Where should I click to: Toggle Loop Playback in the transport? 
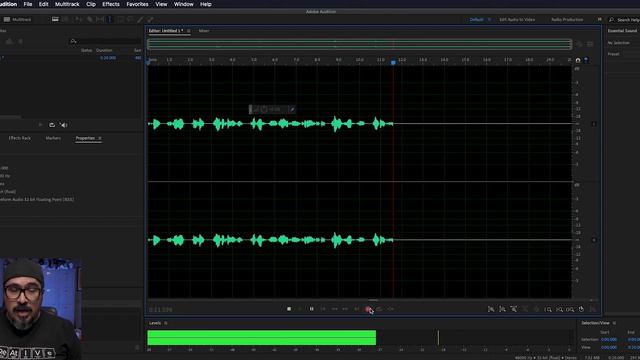click(x=379, y=309)
